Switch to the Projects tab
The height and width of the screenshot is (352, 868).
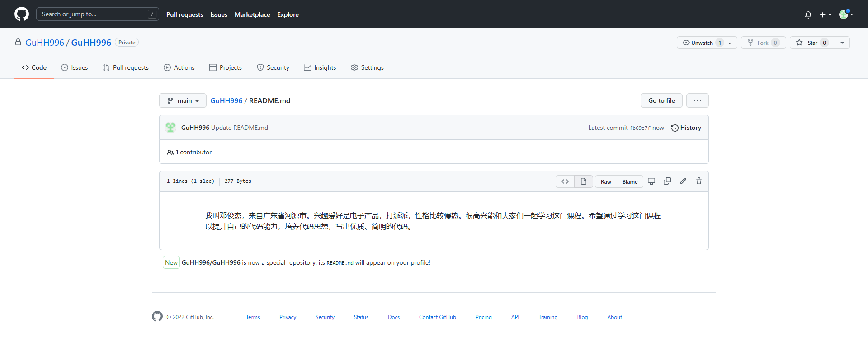226,67
